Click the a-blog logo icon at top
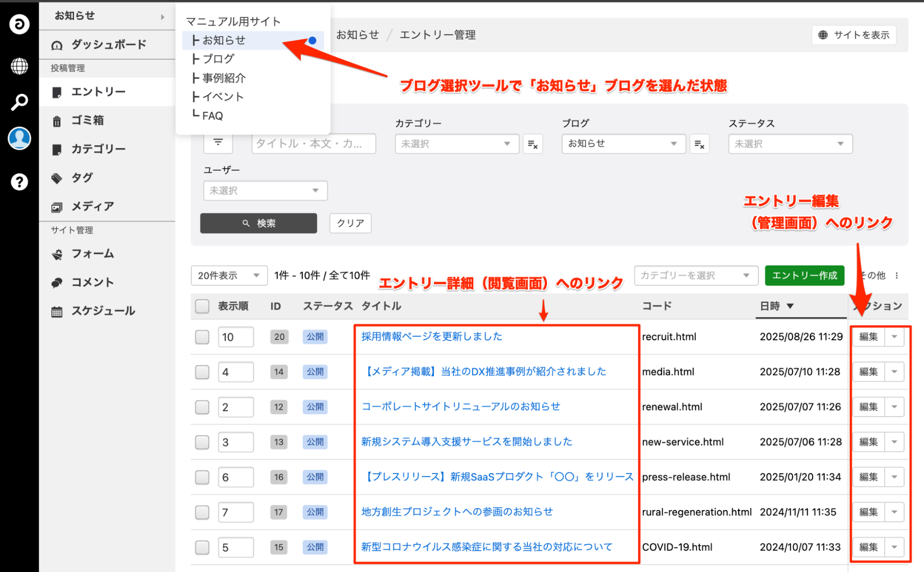This screenshot has height=572, width=924. (19, 24)
